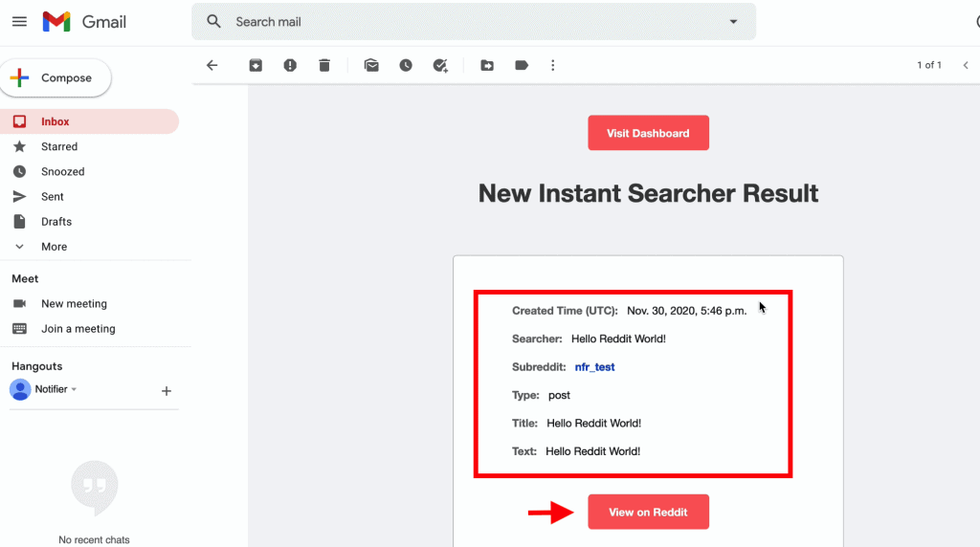The height and width of the screenshot is (547, 980).
Task: Open the Notifier status dropdown
Action: pyautogui.click(x=74, y=389)
